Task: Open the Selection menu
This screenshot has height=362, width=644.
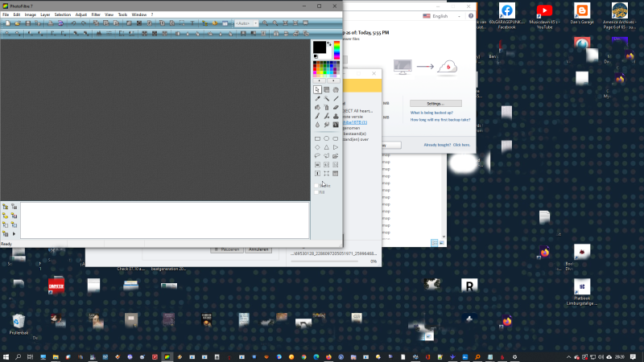Action: [x=63, y=14]
